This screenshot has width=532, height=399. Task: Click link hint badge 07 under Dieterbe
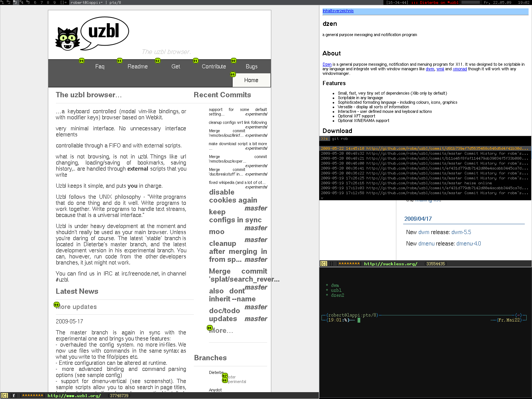225,376
